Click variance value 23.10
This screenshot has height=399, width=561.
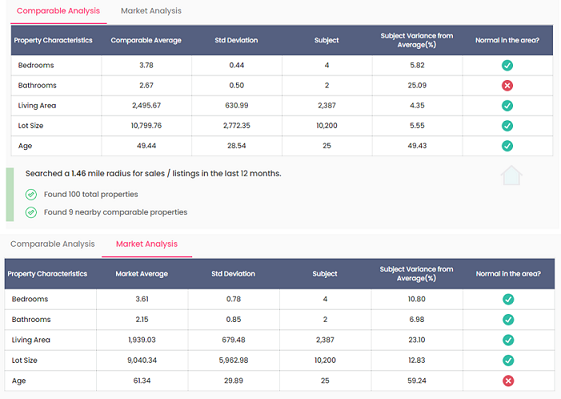pos(416,340)
